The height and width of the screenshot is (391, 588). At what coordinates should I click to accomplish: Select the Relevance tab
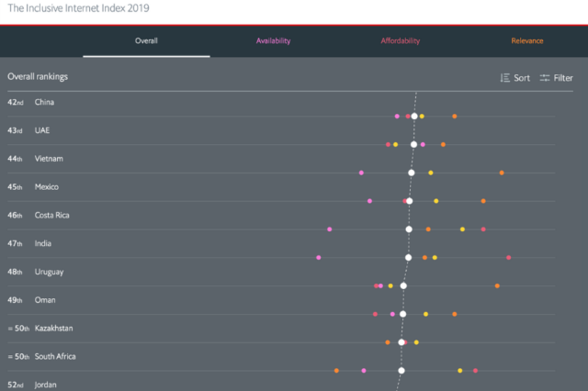coord(526,40)
